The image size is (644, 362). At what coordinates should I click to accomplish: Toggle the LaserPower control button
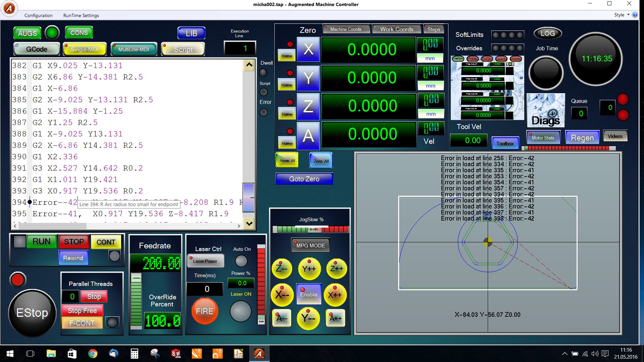(x=205, y=261)
